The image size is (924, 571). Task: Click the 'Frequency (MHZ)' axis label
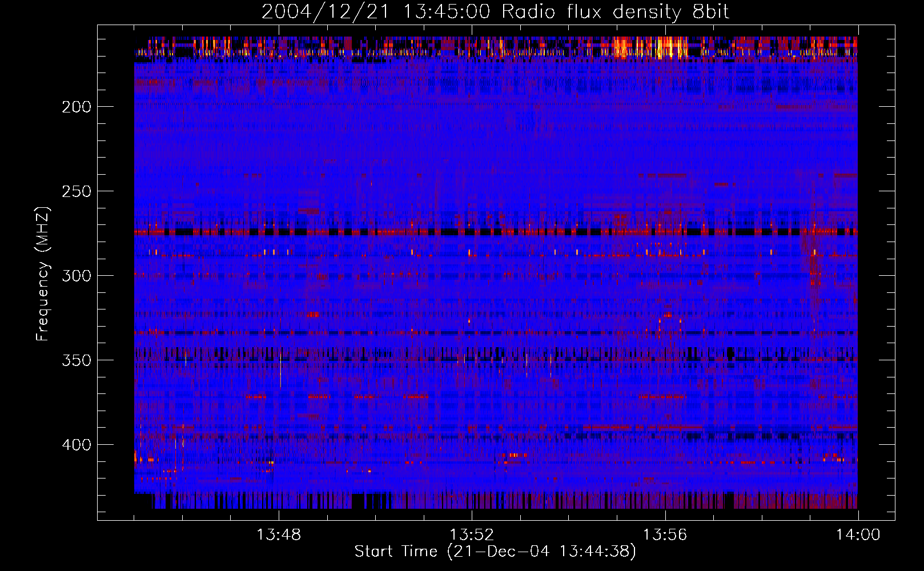click(x=43, y=274)
